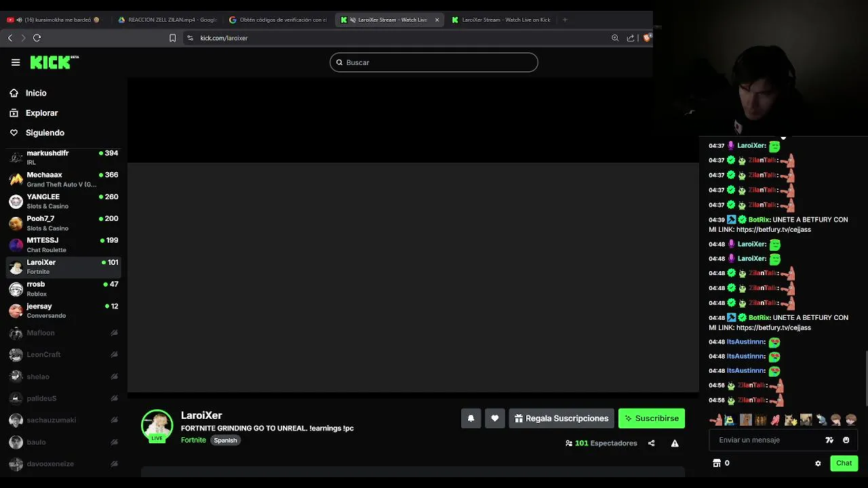Open jeersay Conversando channel in sidebar

64,310
